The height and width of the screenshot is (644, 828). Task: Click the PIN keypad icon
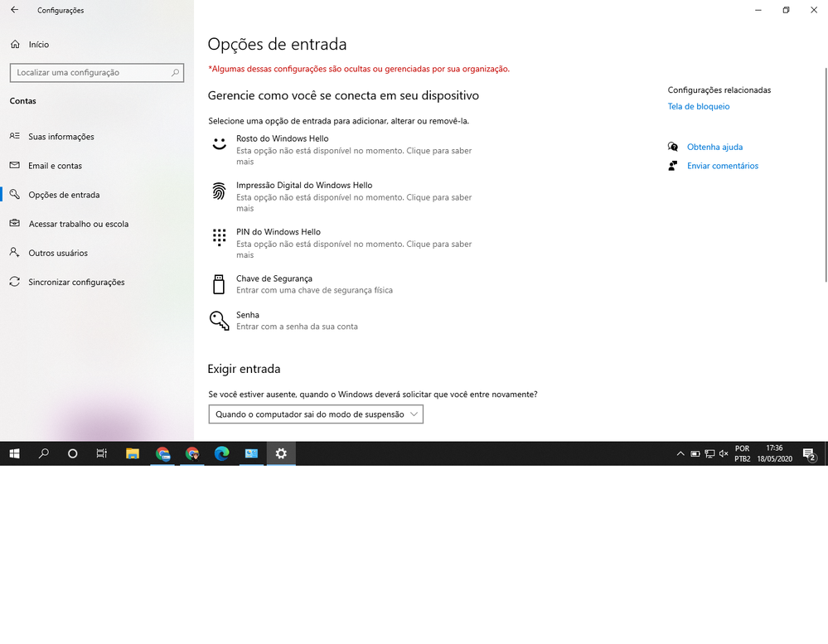219,238
